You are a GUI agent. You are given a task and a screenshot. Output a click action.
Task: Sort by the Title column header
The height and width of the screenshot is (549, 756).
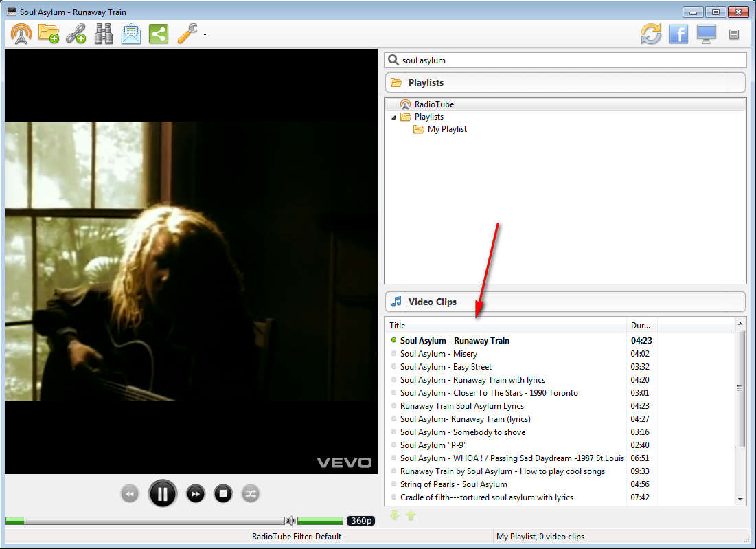coord(506,326)
